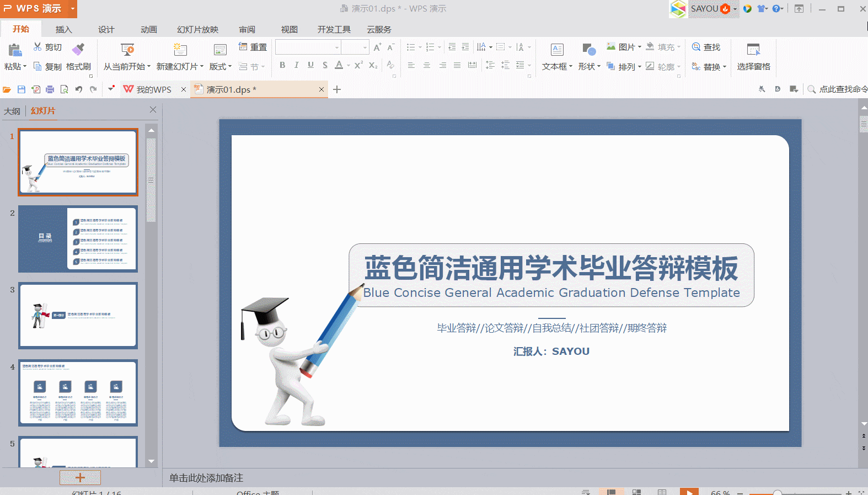Save the presentation with the disk icon

point(22,89)
